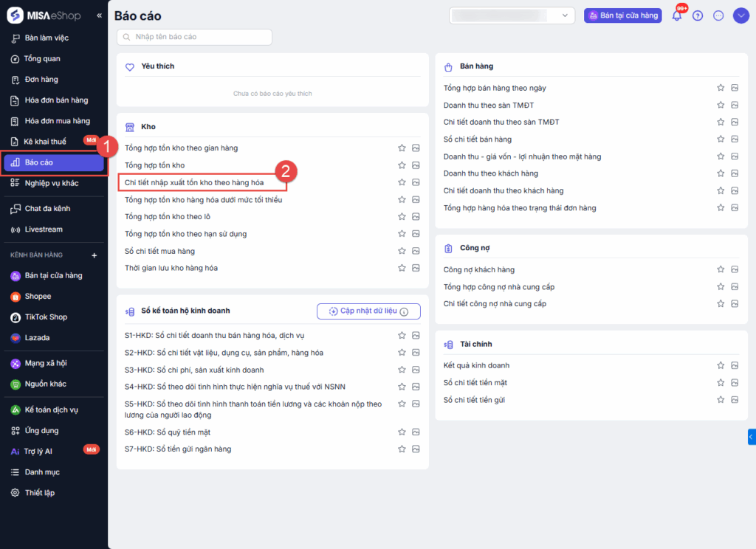Open the store selector dropdown
Screen dimensions: 756x549
click(512, 15)
